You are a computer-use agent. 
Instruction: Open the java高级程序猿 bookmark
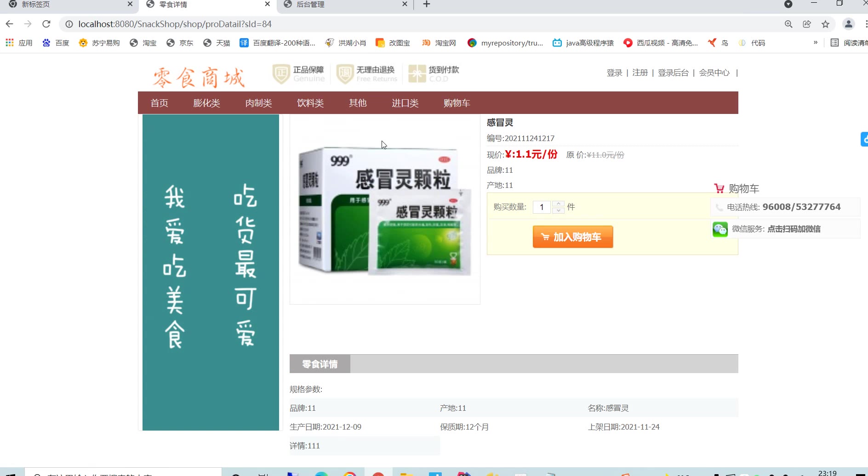pos(583,43)
